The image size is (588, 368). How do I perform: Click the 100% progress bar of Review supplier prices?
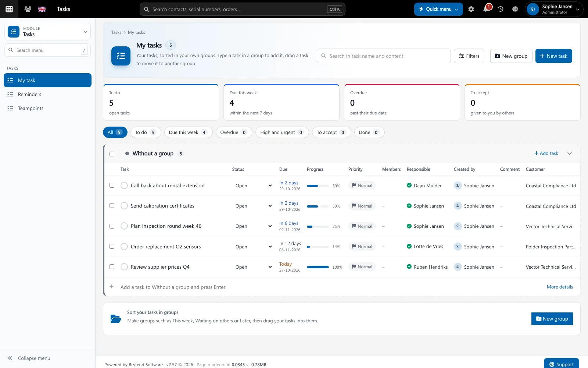coord(318,267)
